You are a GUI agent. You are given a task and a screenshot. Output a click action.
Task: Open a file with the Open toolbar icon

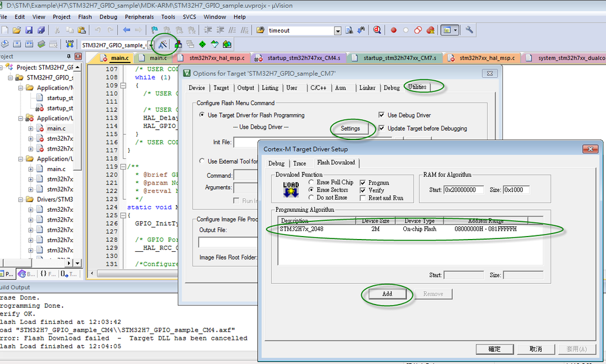[x=16, y=30]
